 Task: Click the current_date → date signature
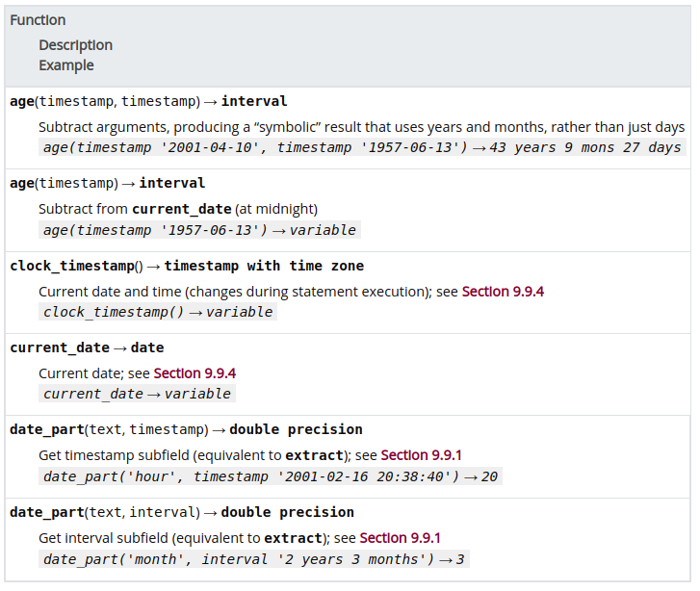pos(87,347)
